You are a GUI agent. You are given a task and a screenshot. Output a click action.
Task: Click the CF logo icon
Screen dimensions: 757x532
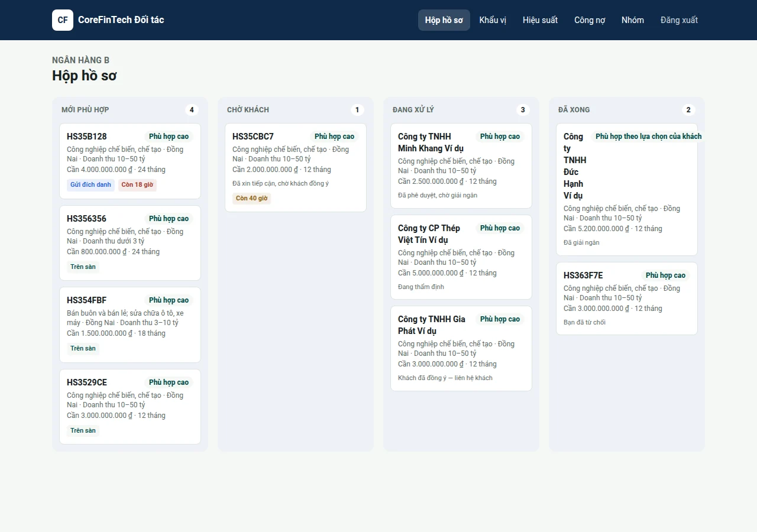pos(63,20)
